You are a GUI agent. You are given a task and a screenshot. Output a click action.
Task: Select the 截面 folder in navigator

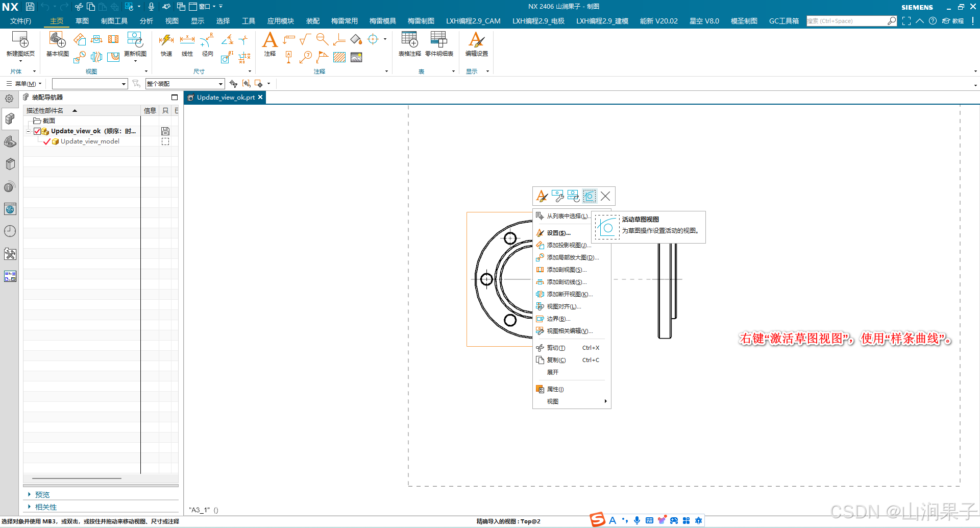pyautogui.click(x=44, y=121)
